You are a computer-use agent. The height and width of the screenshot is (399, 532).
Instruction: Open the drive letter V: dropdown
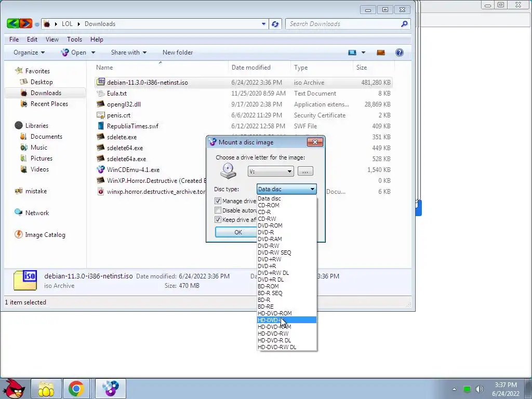271,171
